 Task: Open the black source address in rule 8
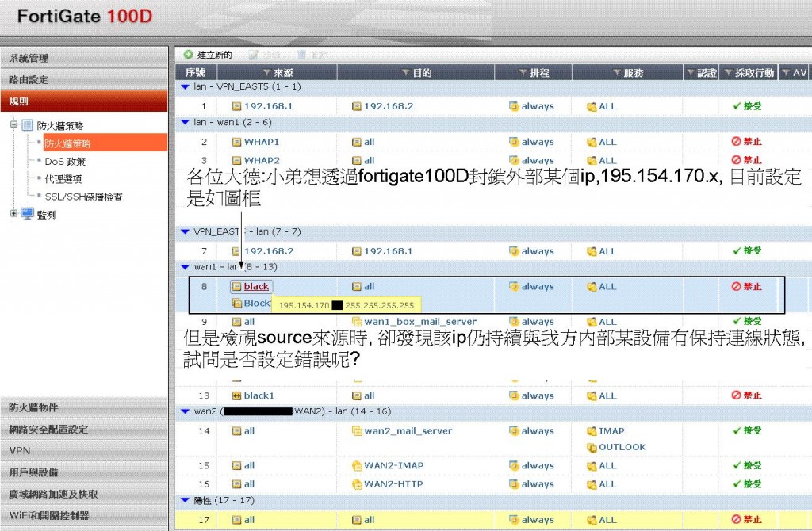pos(256,286)
